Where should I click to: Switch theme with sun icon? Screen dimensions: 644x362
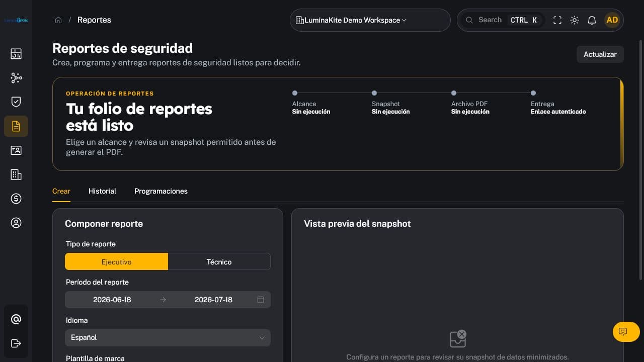click(575, 20)
